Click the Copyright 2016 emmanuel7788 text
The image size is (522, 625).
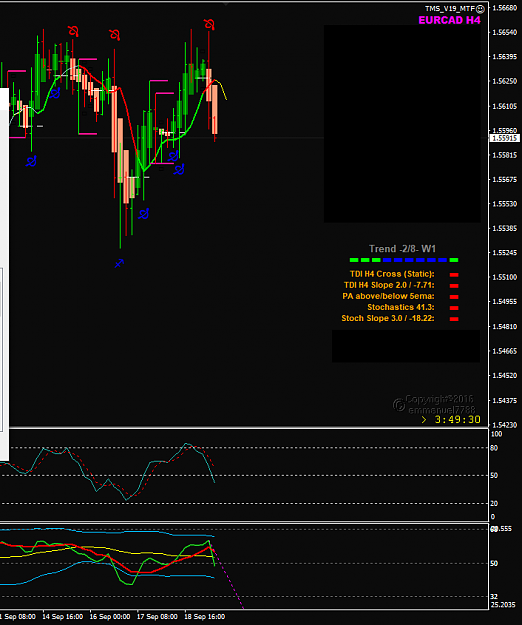440,404
